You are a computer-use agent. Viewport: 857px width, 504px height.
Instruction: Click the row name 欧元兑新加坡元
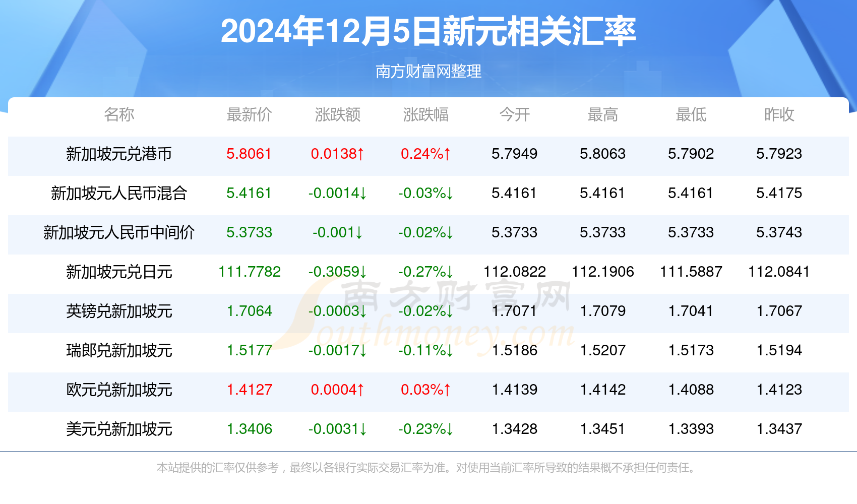[x=119, y=390]
